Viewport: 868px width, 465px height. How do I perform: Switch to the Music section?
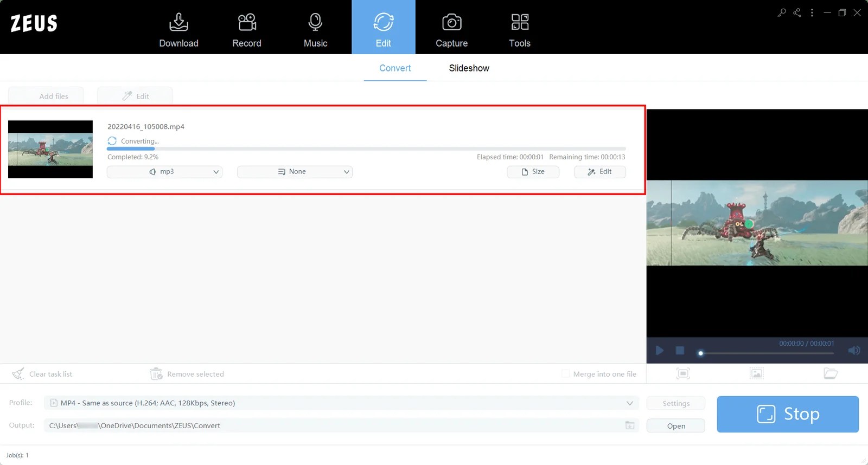[315, 30]
